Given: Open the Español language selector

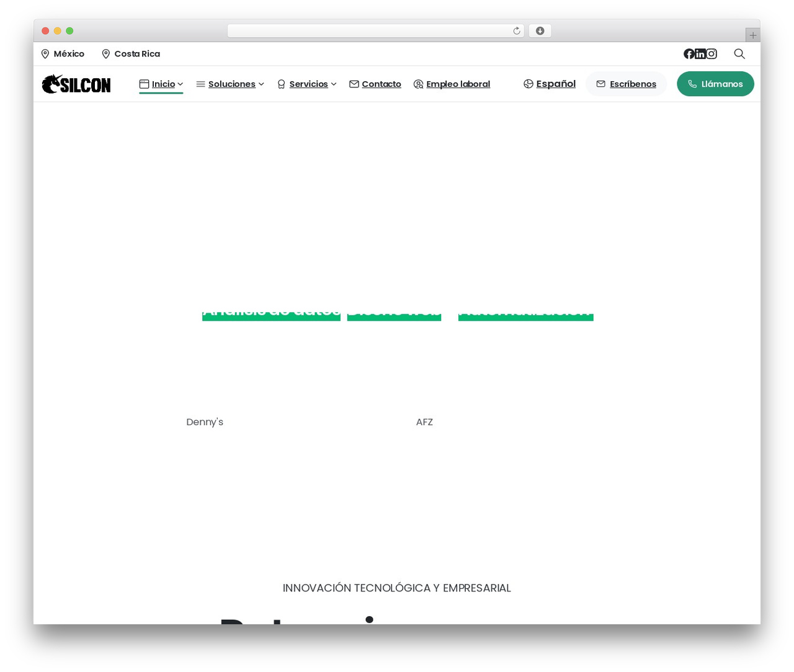Looking at the screenshot, I should coord(550,84).
